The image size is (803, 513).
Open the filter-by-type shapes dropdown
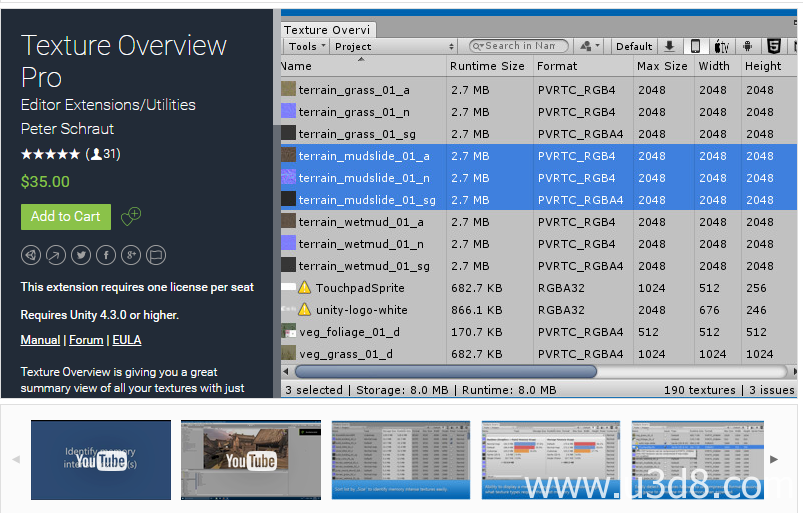(590, 46)
